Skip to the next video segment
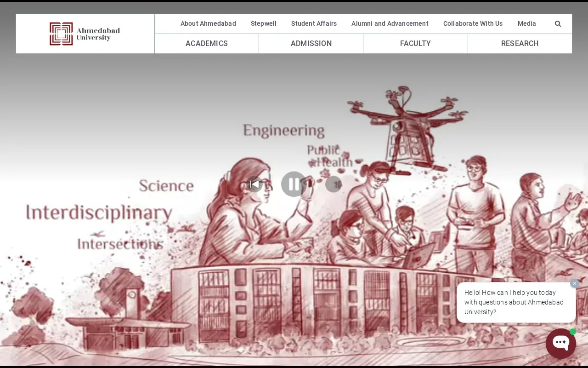 click(334, 184)
